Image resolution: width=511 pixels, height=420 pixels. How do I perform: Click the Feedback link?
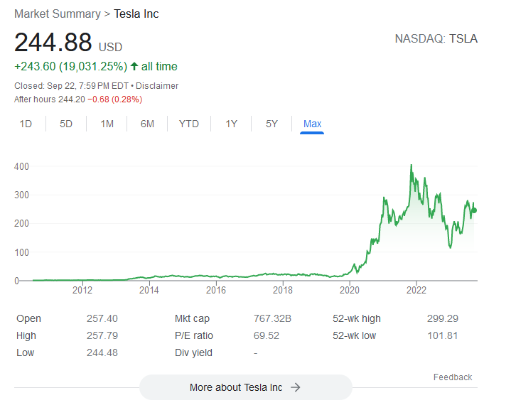click(453, 377)
